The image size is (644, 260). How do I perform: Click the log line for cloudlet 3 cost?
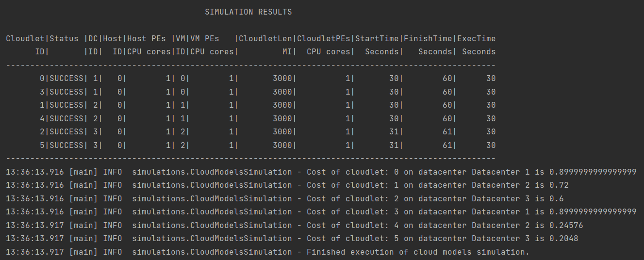tap(321, 211)
